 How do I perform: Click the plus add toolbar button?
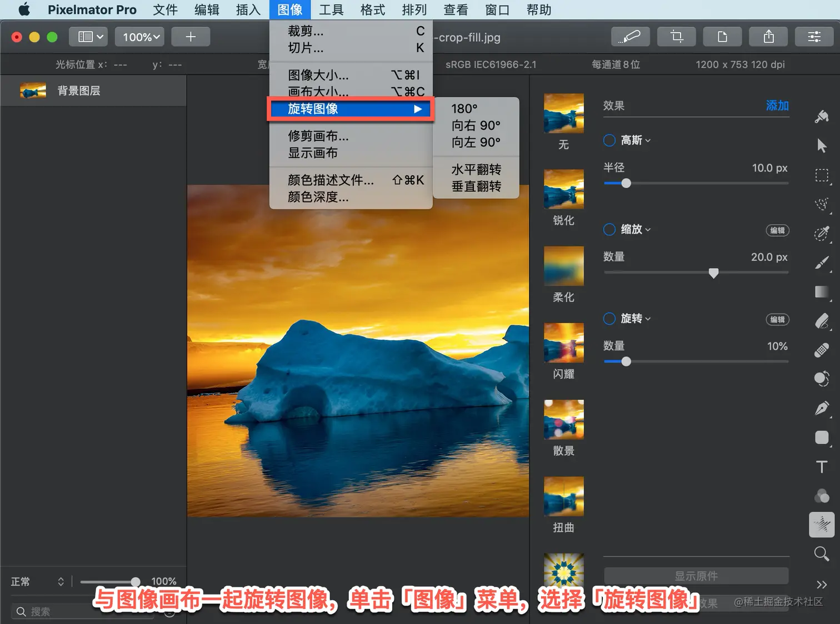pos(191,37)
